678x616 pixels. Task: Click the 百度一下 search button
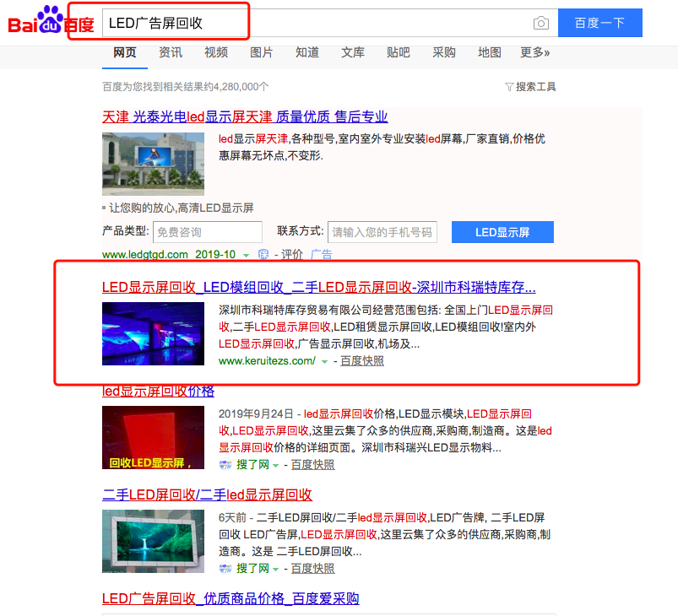tap(599, 23)
